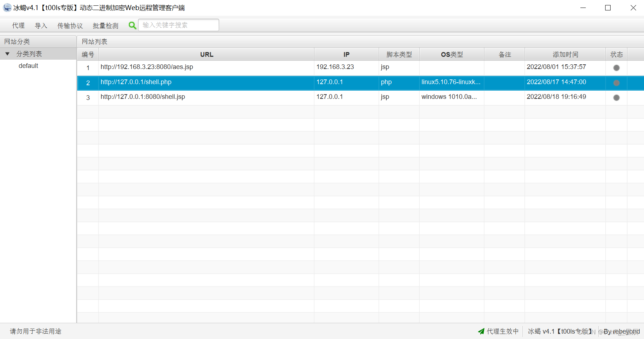
Task: Click row number 3 cell
Action: click(88, 97)
